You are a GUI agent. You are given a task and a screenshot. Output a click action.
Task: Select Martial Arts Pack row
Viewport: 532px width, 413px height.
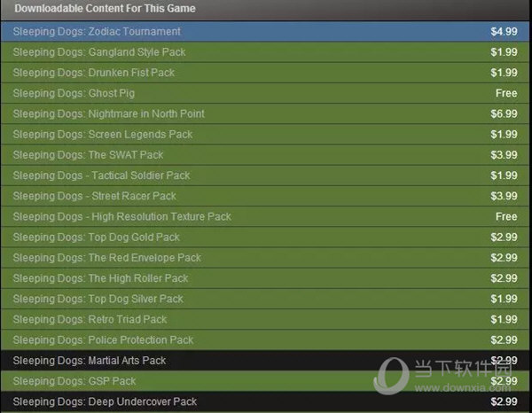coord(265,361)
